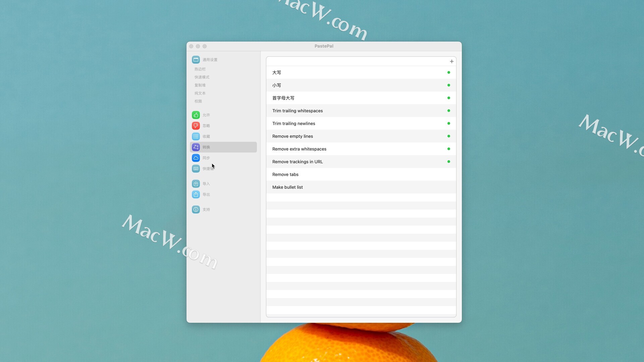Toggle status dot for Trim trailing whitespaces
The image size is (644, 362).
(x=449, y=111)
